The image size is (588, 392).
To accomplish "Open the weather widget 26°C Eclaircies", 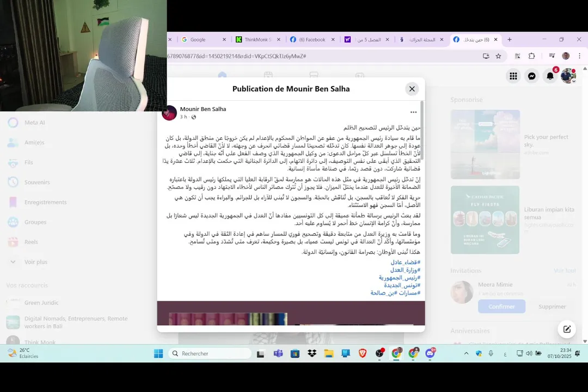I will (23, 353).
